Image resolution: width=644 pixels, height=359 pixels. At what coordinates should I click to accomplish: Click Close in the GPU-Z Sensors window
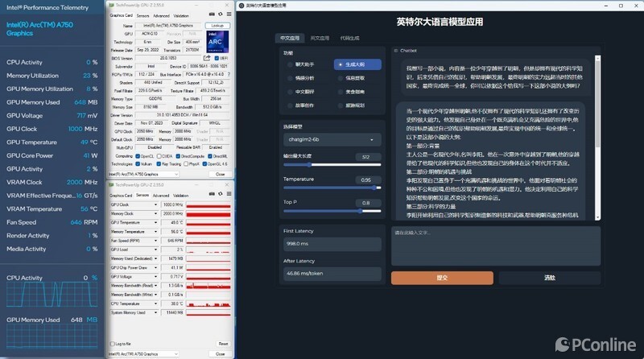221,353
